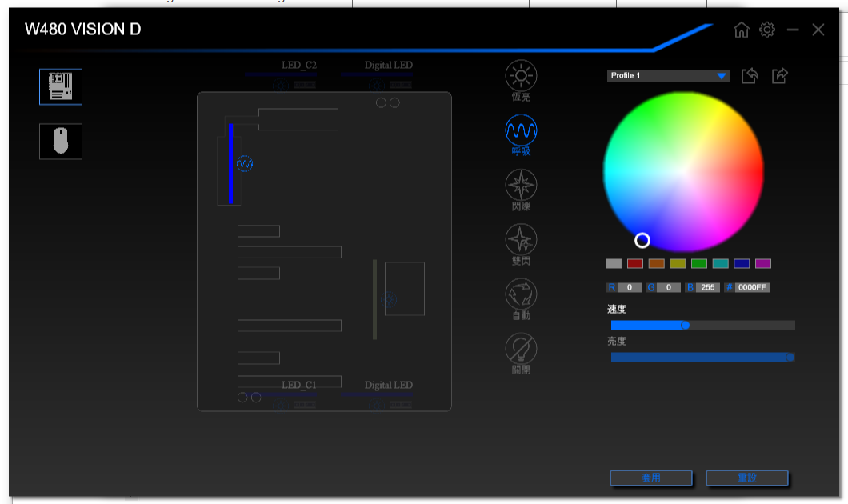
Task: Select the top LED_C2 header zone
Action: click(281, 74)
